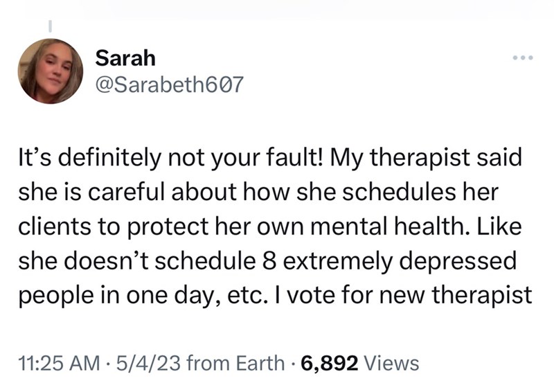The image size is (554, 392).
Task: Click the tweet line starting 'It's definitely not'
Action: 270,158
